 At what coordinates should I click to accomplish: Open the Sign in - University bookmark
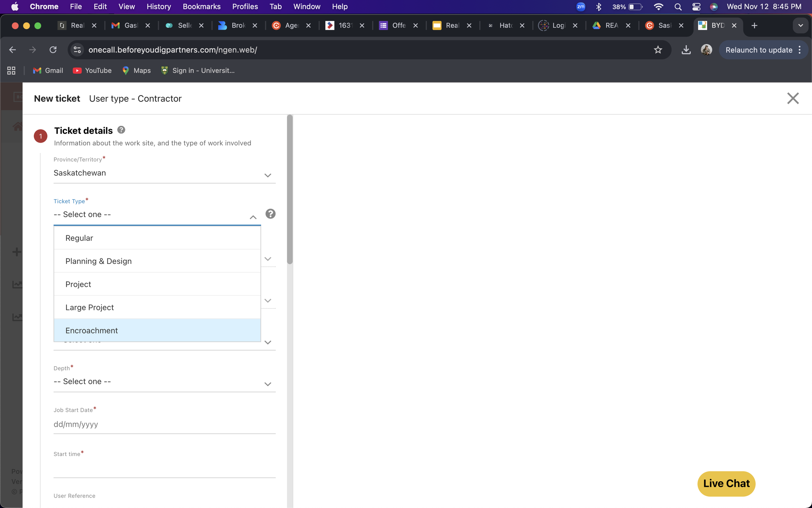pos(198,71)
